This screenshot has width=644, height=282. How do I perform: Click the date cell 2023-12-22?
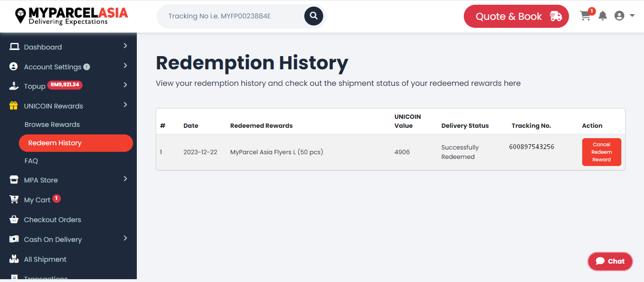(200, 152)
